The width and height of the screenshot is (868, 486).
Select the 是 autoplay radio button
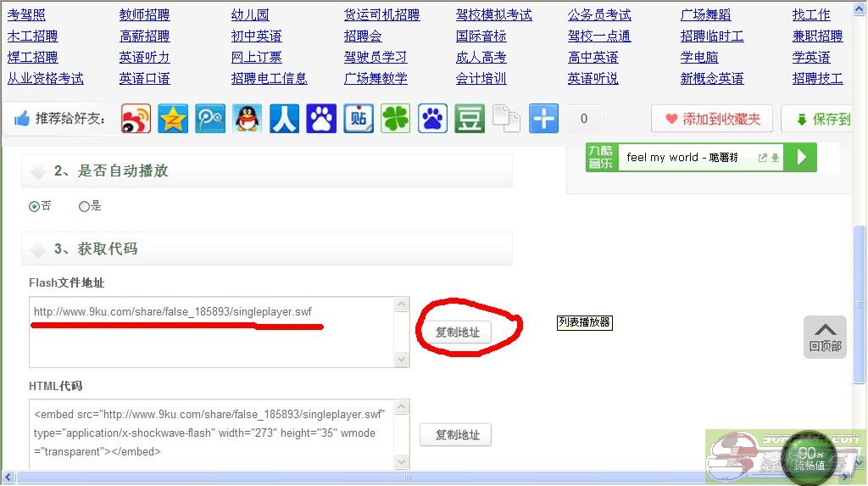click(x=84, y=206)
